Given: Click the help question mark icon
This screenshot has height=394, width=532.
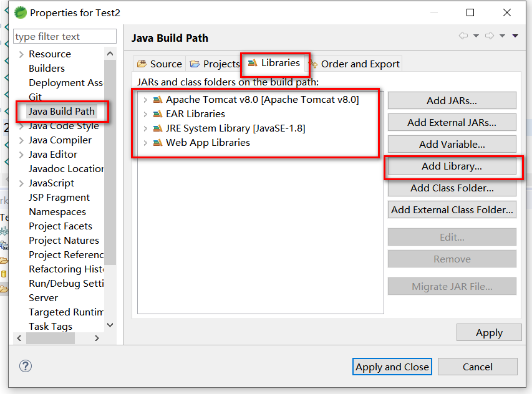Looking at the screenshot, I should 26,366.
